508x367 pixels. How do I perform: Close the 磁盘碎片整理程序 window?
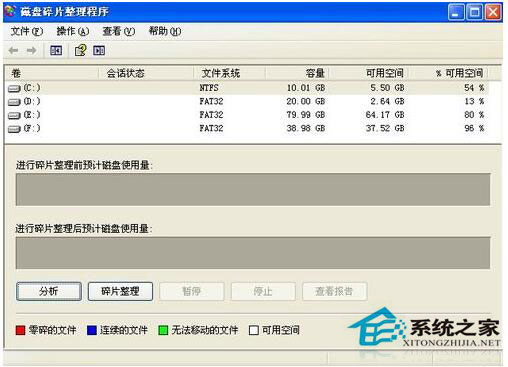click(493, 12)
